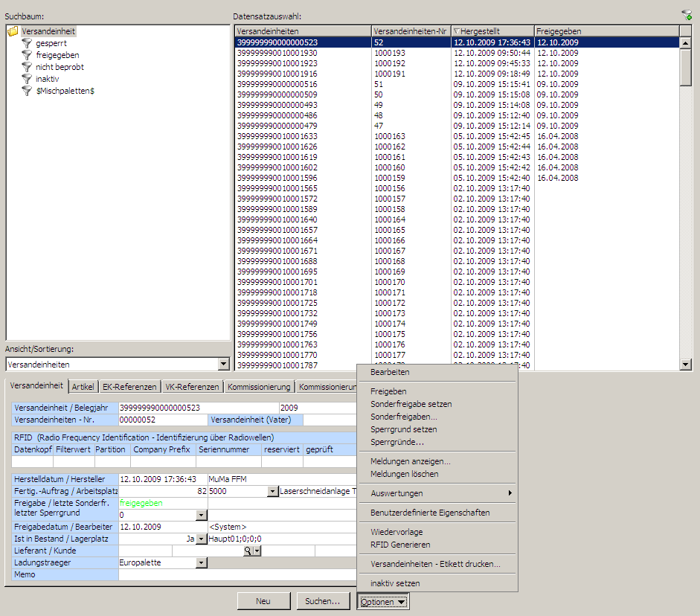Click the nicht beprobt funnel icon
This screenshot has width=700, height=616.
pyautogui.click(x=27, y=67)
